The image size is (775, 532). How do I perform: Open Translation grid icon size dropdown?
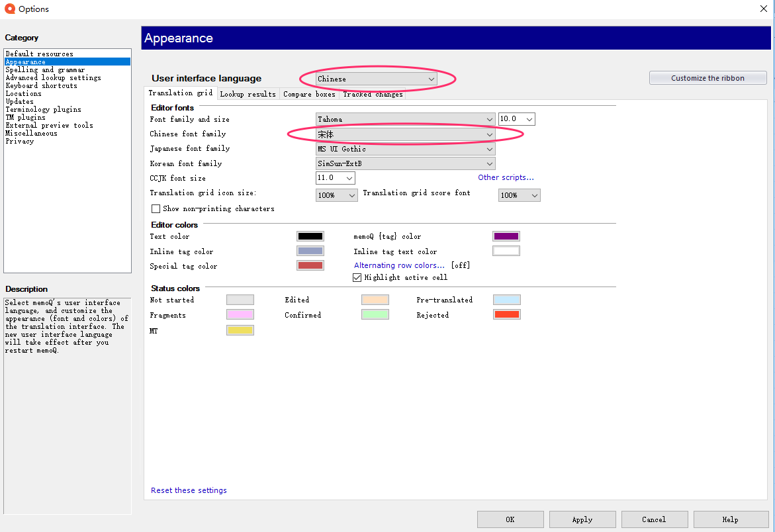[x=337, y=195]
